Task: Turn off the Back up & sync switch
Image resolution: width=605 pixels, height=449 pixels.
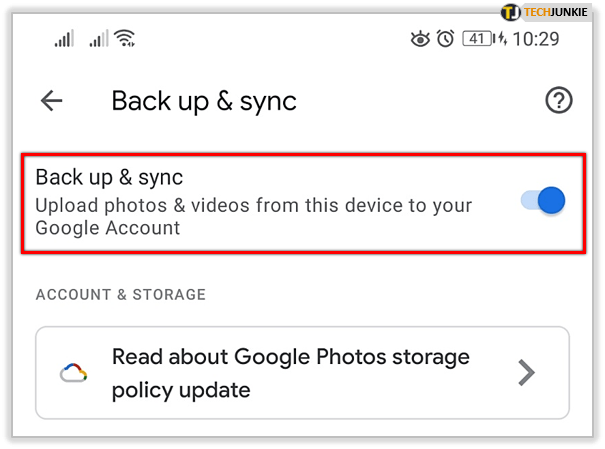Action: 544,201
